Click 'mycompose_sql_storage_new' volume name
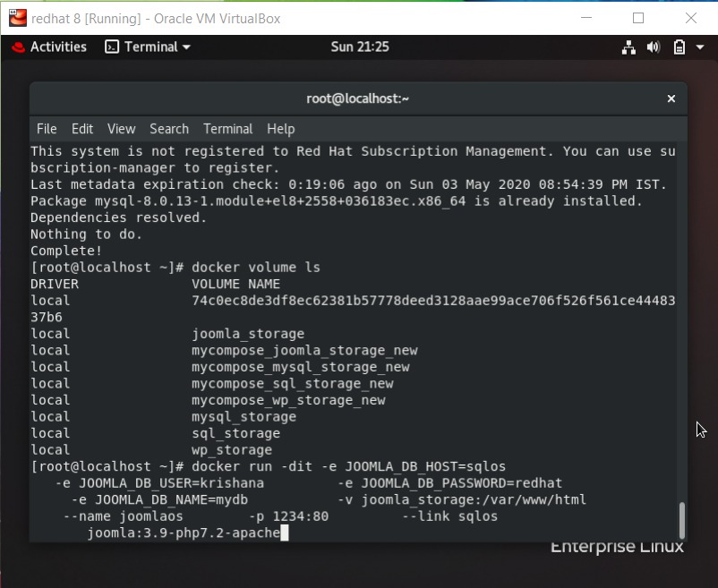 tap(292, 383)
